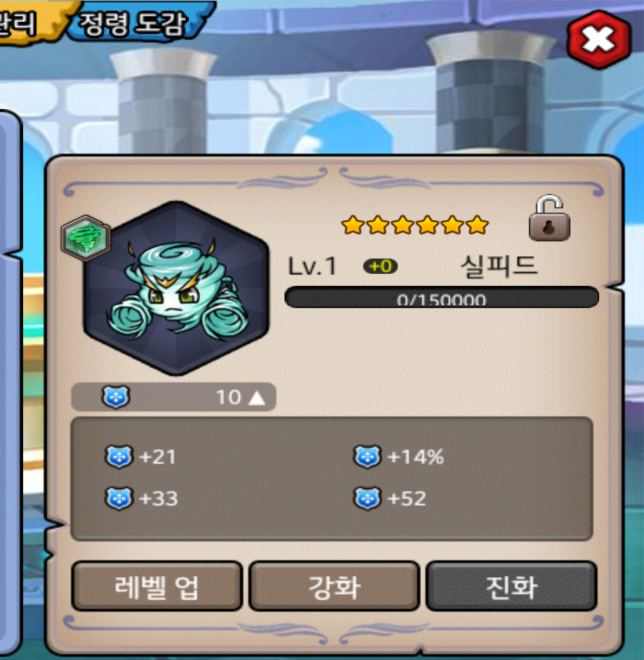
Task: Click the 0/150000 experience bar
Action: [442, 297]
